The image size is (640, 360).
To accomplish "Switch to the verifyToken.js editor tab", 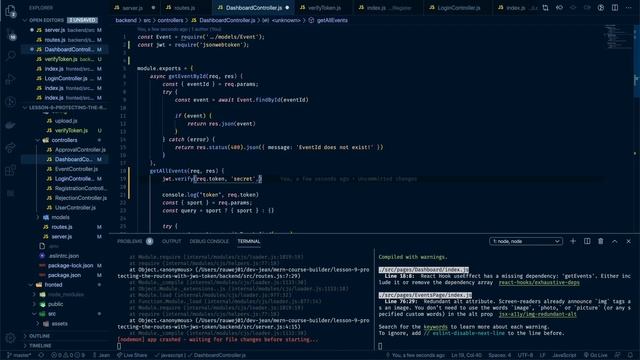I will tap(324, 8).
